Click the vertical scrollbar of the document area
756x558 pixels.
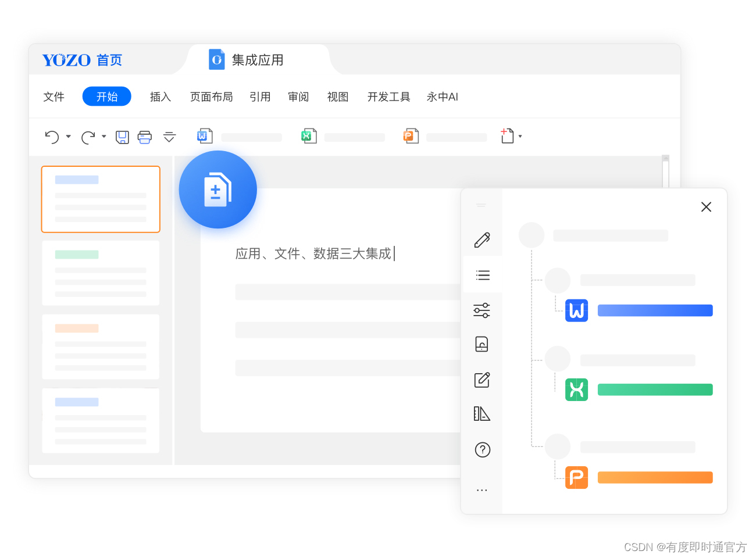(x=665, y=171)
